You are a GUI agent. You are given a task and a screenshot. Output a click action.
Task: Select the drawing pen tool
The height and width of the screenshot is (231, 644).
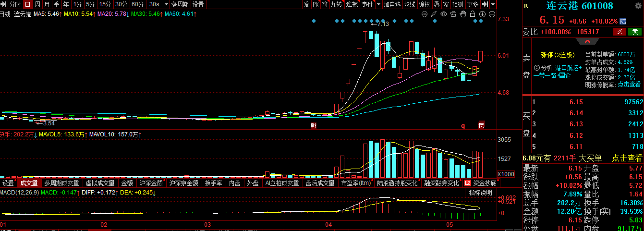point(434,14)
